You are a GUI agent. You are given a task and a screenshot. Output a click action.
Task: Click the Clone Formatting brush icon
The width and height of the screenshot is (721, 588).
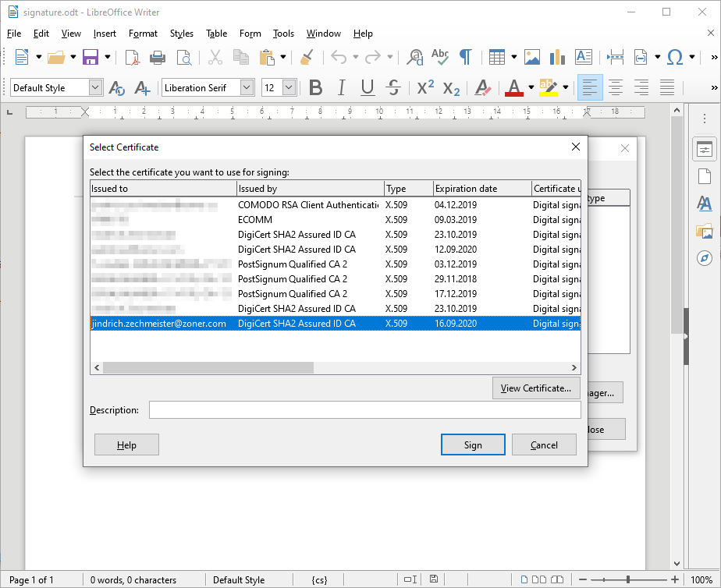307,58
